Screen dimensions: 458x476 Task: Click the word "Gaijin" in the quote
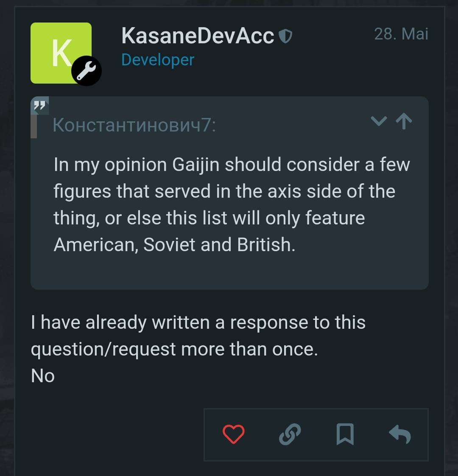[x=196, y=165]
